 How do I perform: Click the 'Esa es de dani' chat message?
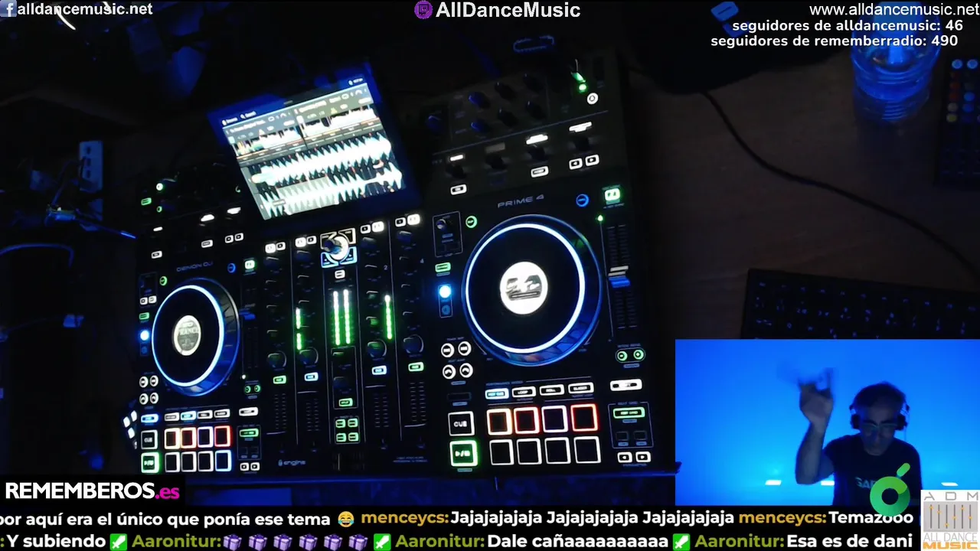click(x=849, y=540)
